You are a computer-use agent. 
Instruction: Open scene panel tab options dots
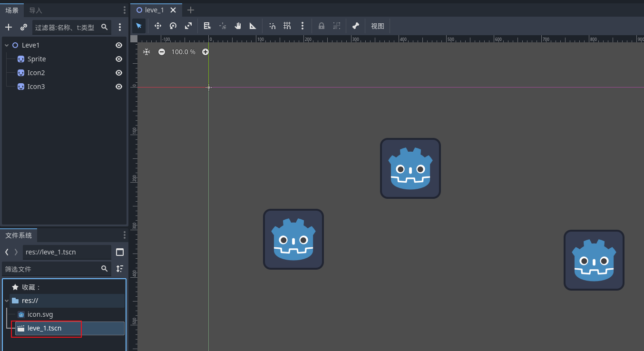pyautogui.click(x=125, y=10)
